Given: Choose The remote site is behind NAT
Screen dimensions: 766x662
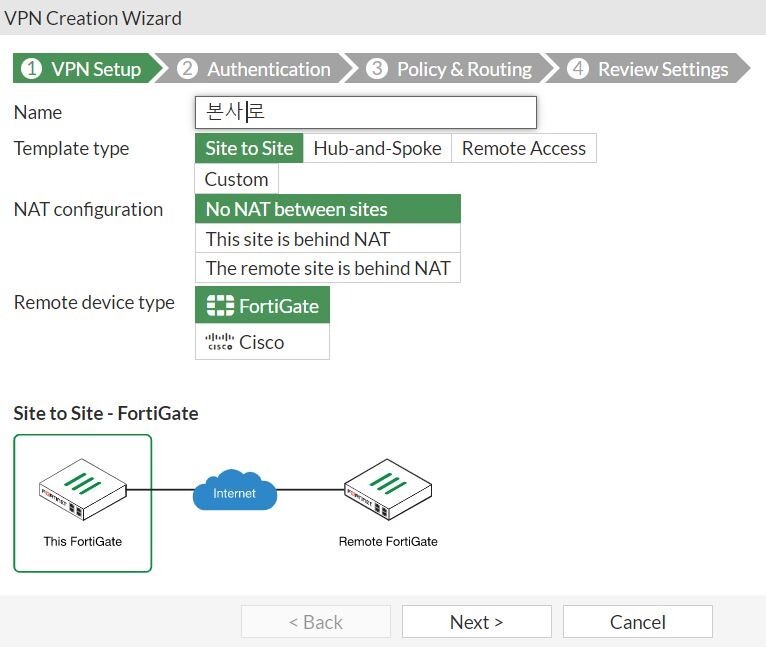Looking at the screenshot, I should point(328,268).
